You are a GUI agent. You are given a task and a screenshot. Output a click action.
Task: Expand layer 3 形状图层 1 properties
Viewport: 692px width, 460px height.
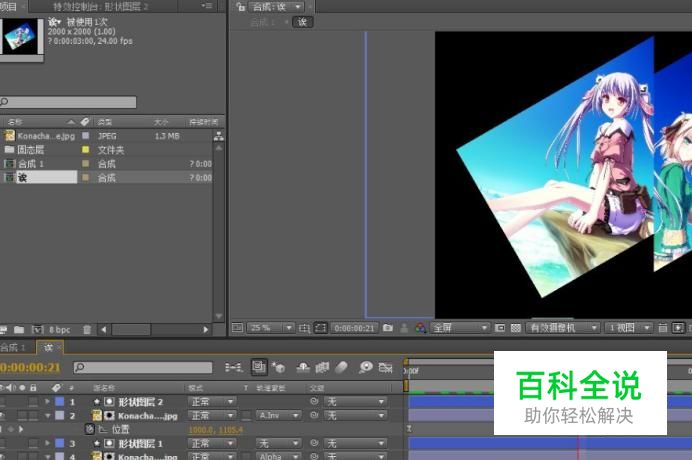click(47, 443)
